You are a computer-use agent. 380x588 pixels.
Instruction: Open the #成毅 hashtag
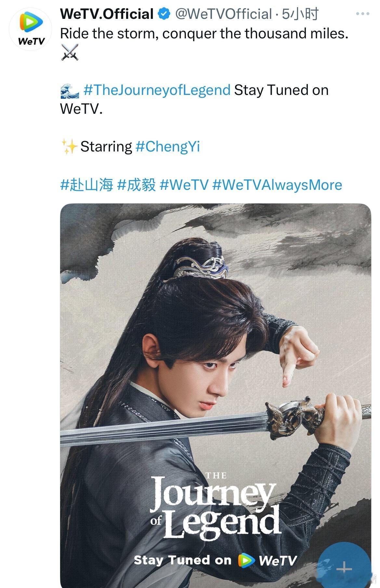point(136,185)
